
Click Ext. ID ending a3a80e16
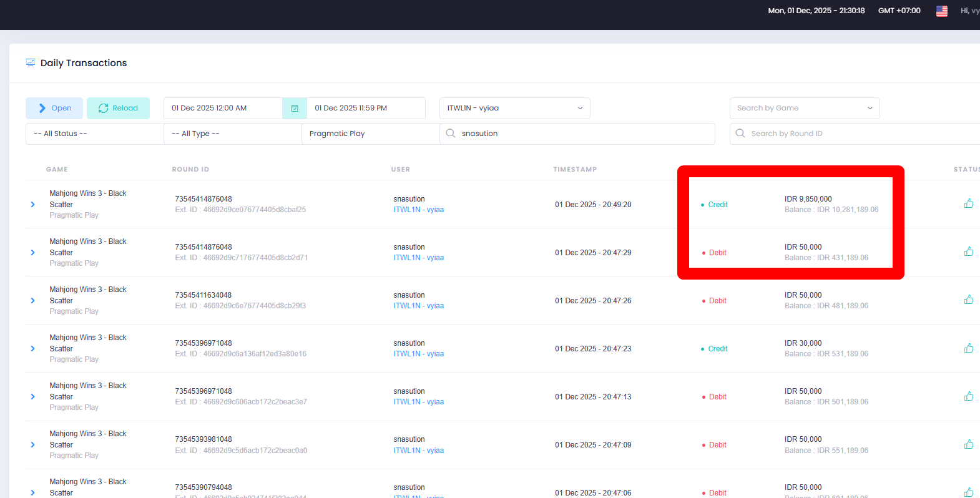pyautogui.click(x=240, y=354)
